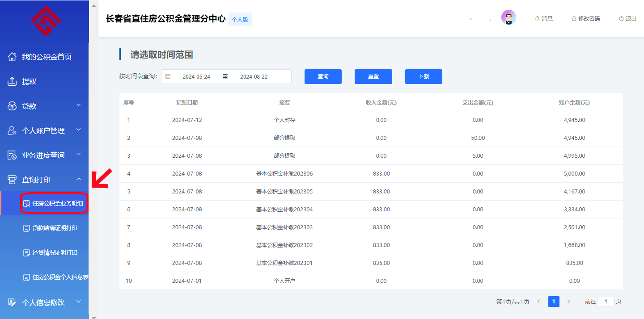Image resolution: width=644 pixels, height=319 pixels.
Task: Select 住房公积金业务明细 submenu item
Action: [44, 204]
